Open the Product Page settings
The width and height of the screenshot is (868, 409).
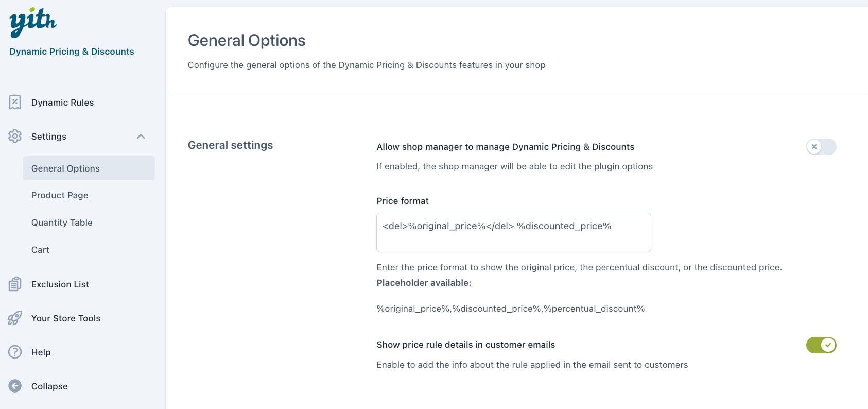(x=60, y=195)
